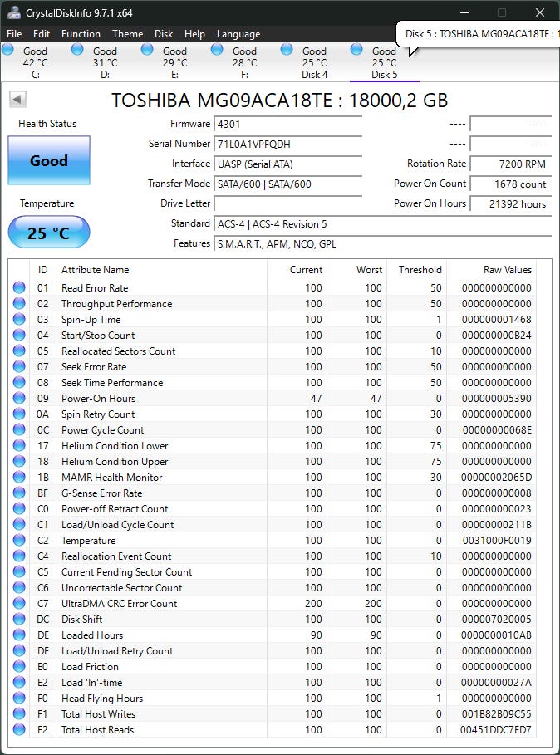This screenshot has height=755, width=560.
Task: Click status orb for UltraDMA CRC Error Count
Action: 19,603
